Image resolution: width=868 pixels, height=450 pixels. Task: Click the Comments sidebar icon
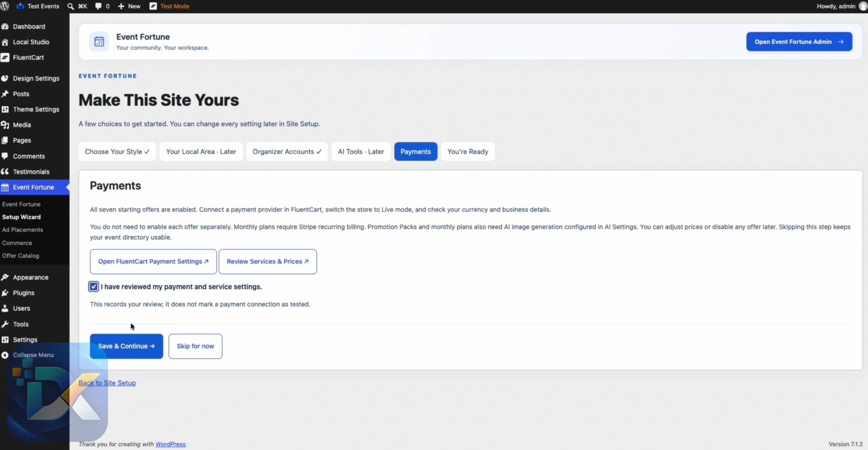(5, 156)
